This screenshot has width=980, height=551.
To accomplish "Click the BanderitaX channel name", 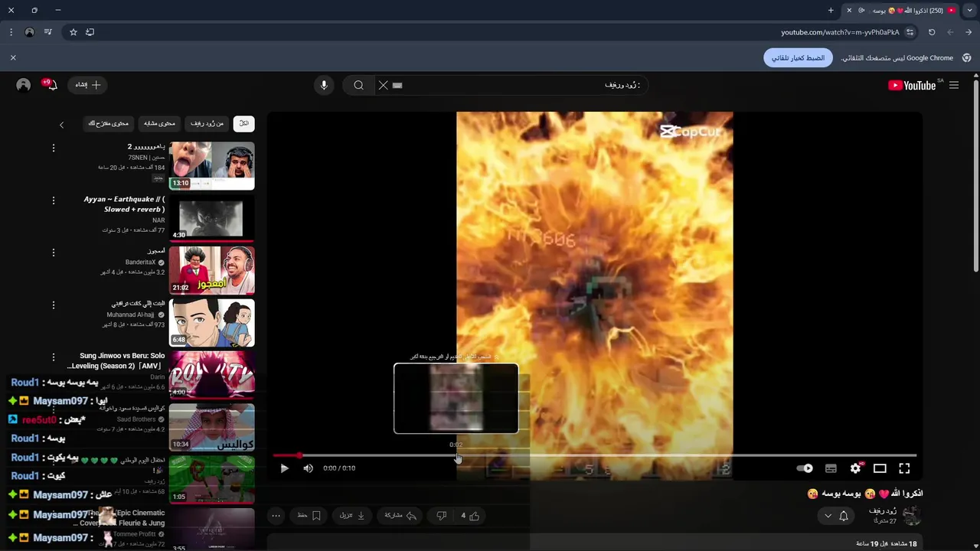I will (140, 262).
